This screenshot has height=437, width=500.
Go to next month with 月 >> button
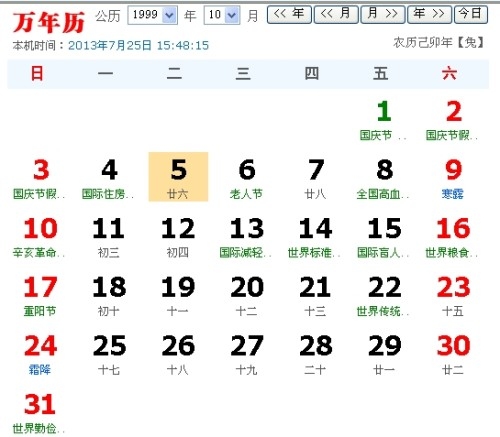pyautogui.click(x=383, y=14)
